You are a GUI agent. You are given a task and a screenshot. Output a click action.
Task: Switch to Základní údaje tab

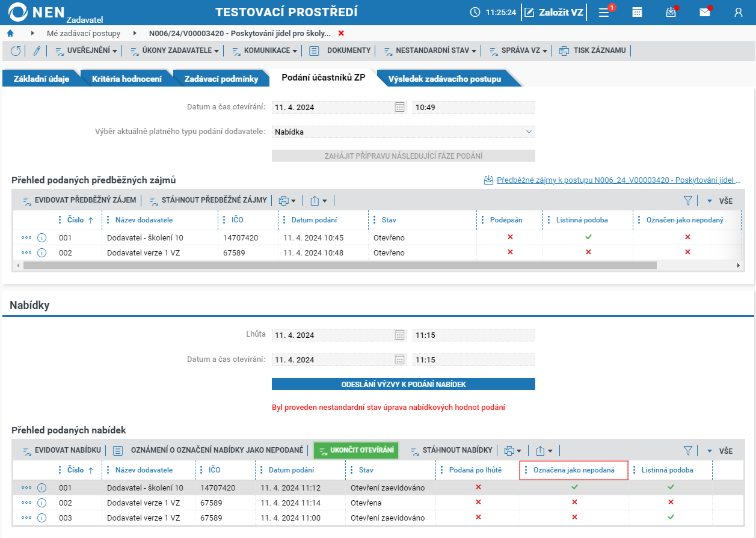click(41, 79)
